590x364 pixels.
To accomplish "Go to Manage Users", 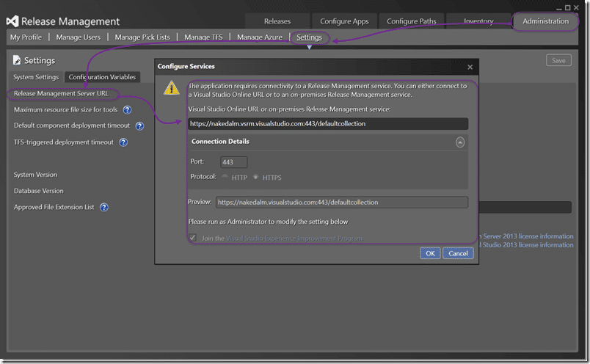I will pos(79,37).
